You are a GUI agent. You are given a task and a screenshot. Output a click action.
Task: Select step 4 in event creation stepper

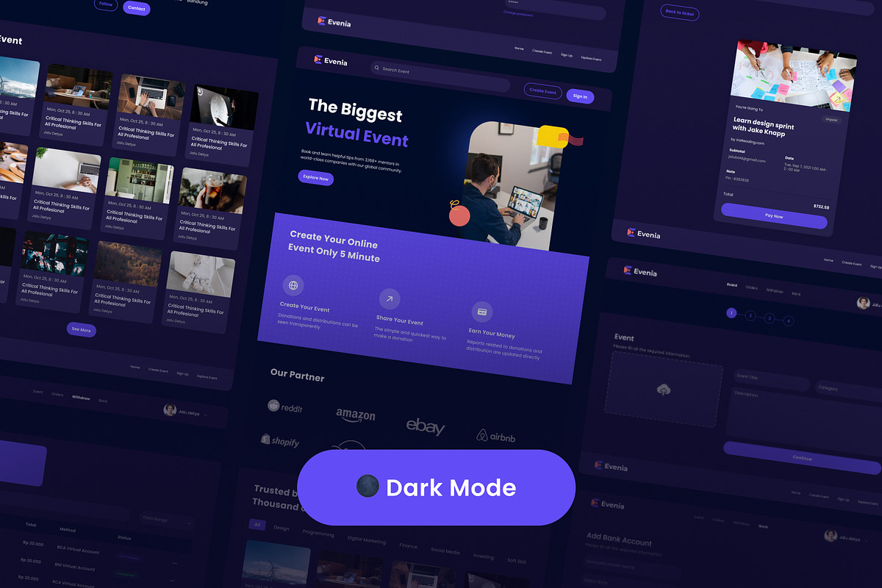coord(788,321)
